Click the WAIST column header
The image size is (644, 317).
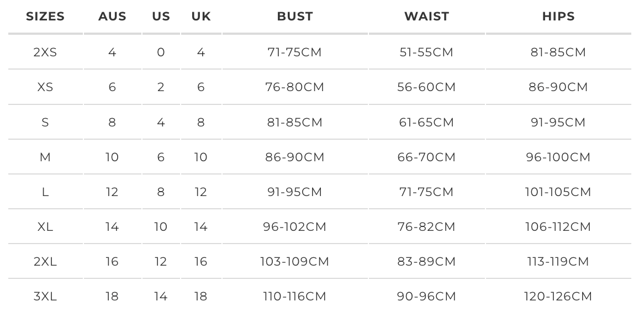pyautogui.click(x=426, y=17)
